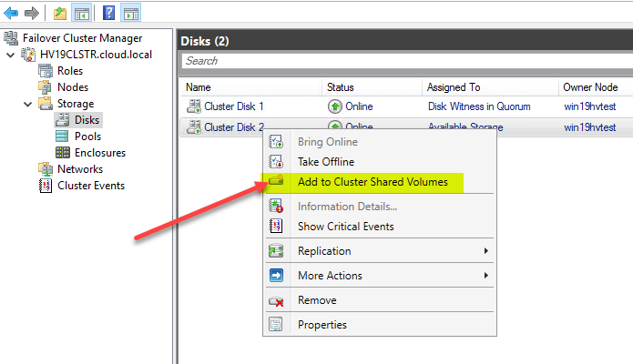633x364 pixels.
Task: Click the Take Offline menu icon
Action: (x=276, y=162)
